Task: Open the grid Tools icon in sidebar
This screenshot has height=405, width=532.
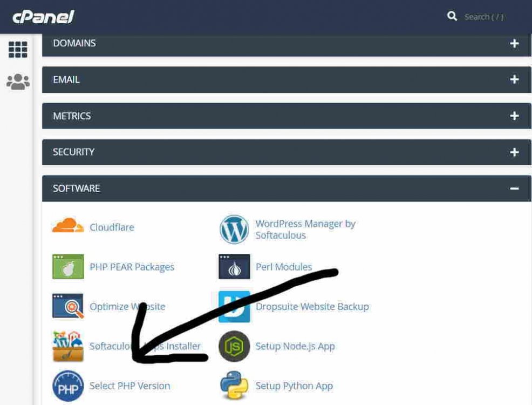Action: point(18,50)
